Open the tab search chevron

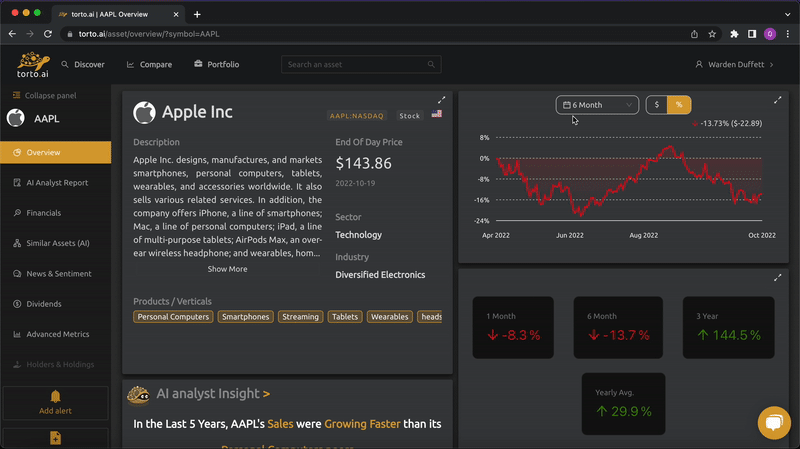coord(788,14)
